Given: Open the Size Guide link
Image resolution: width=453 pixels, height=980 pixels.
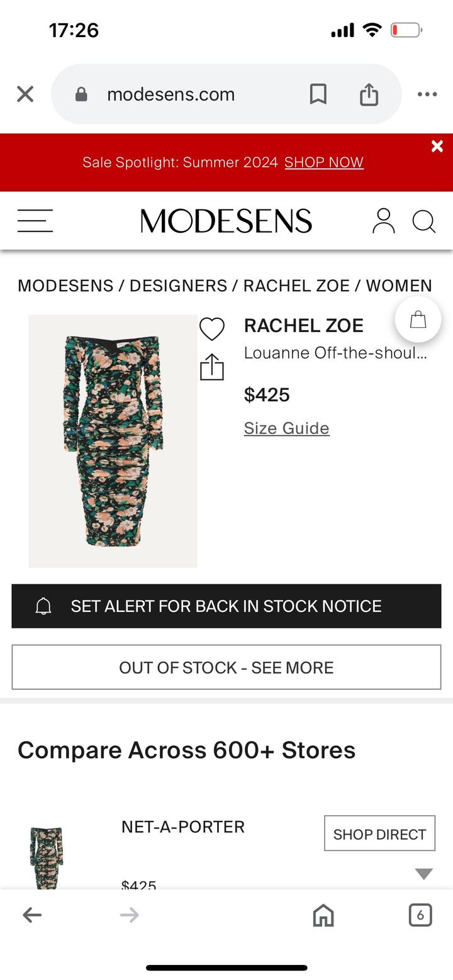Looking at the screenshot, I should point(286,428).
